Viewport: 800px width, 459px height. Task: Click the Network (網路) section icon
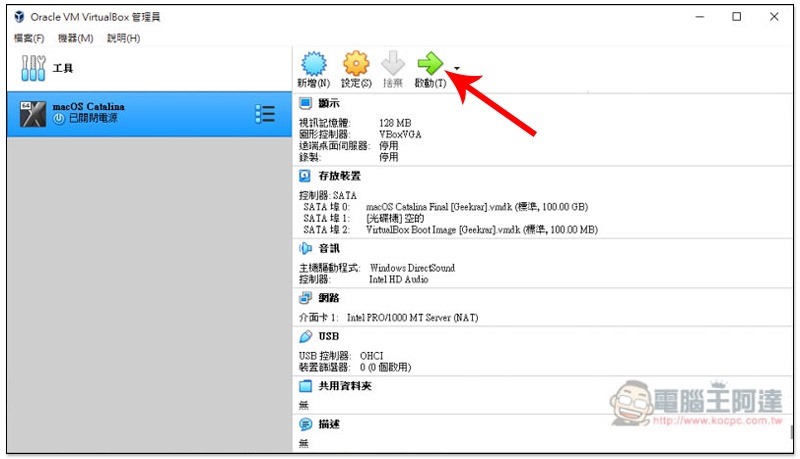(x=305, y=298)
